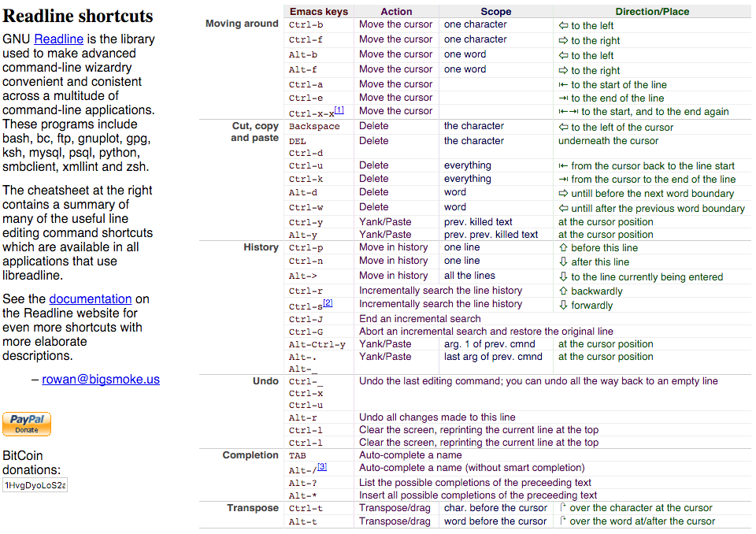756x534 pixels.
Task: Click end-of-line arrow icon in Ctrl-e row
Action: tap(563, 98)
